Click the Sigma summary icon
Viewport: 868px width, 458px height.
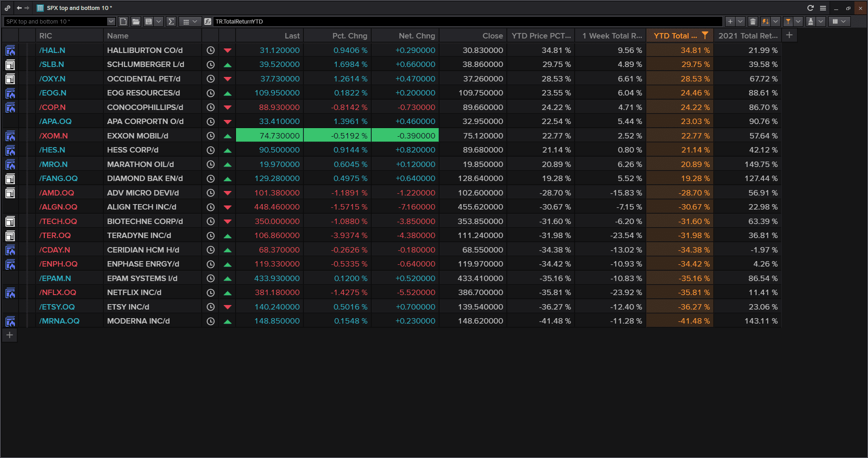point(171,21)
